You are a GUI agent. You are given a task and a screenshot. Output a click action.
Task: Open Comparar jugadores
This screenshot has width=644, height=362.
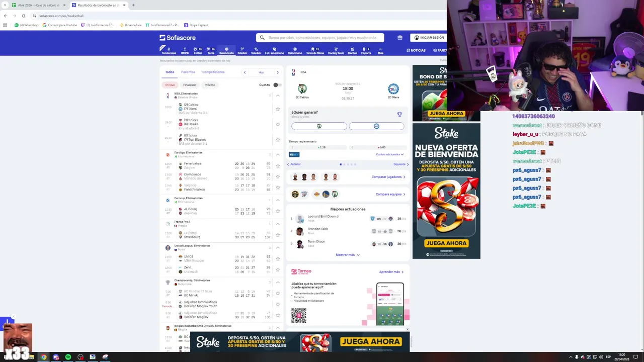coord(388,177)
